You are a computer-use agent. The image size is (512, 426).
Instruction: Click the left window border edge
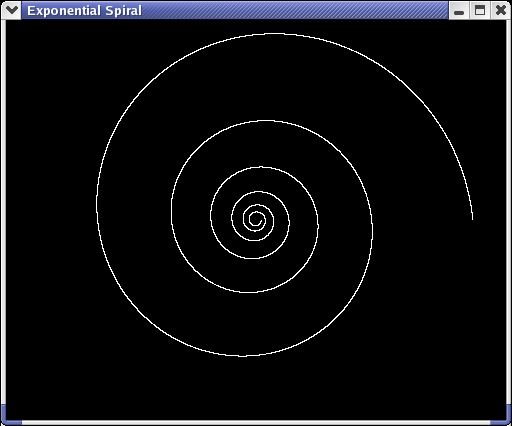pyautogui.click(x=3, y=212)
